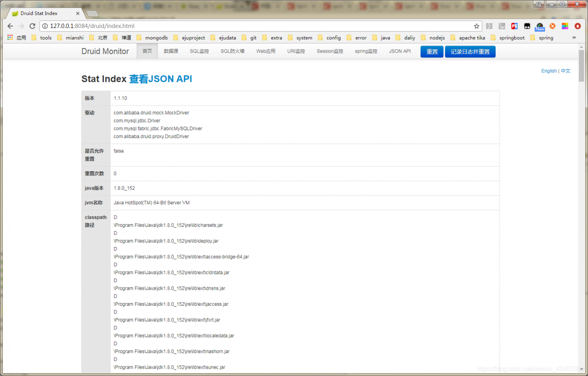Close the Druid Stat Index tab
This screenshot has width=588, height=376.
pyautogui.click(x=78, y=13)
